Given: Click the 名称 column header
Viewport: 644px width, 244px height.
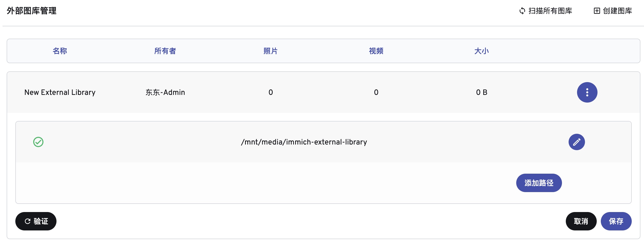Looking at the screenshot, I should [60, 51].
